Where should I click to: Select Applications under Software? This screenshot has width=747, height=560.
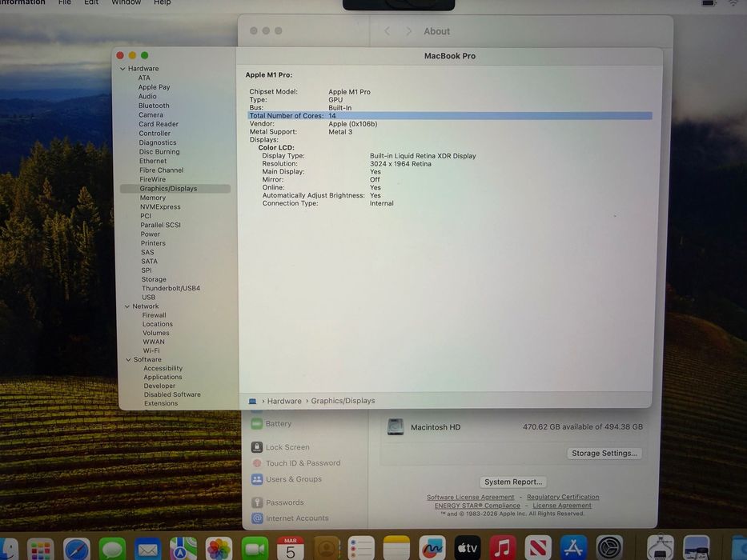click(x=163, y=377)
